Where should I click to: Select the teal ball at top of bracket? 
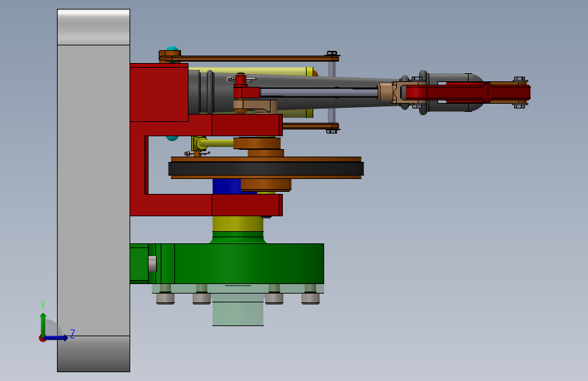click(x=172, y=48)
